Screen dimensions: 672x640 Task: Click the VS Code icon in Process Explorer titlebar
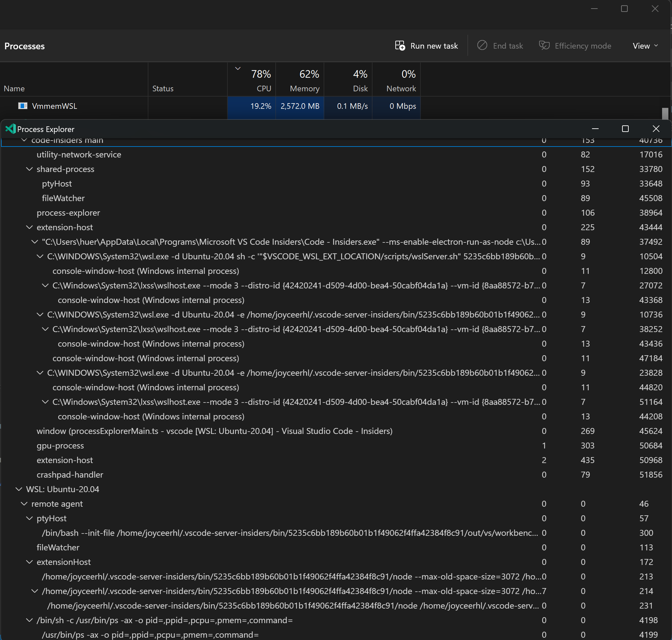pyautogui.click(x=10, y=129)
